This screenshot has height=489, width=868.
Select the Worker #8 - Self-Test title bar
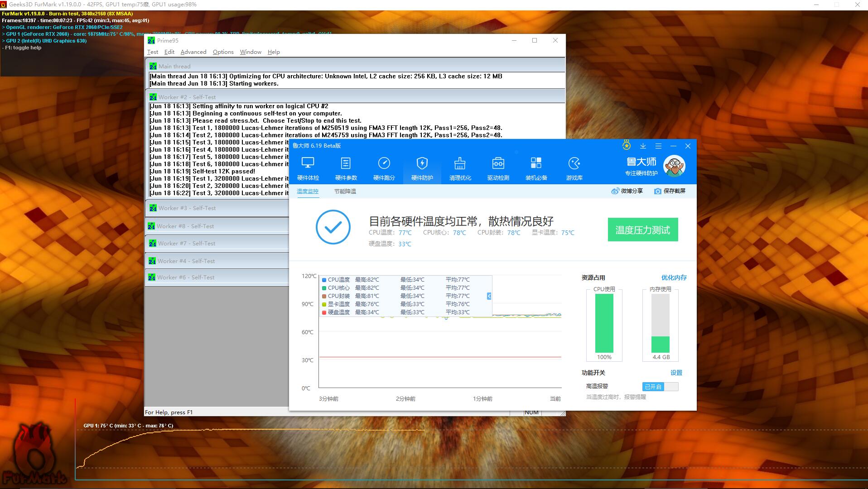(217, 226)
